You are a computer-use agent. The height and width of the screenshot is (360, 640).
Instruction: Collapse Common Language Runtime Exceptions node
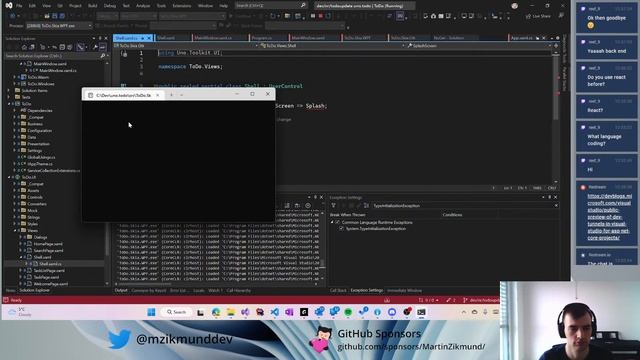coord(332,222)
